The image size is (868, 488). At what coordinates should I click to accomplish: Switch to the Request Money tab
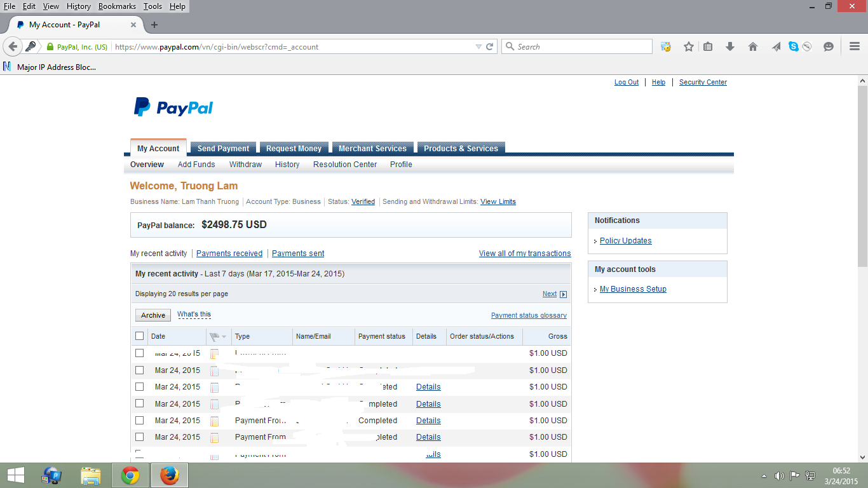[x=294, y=148]
